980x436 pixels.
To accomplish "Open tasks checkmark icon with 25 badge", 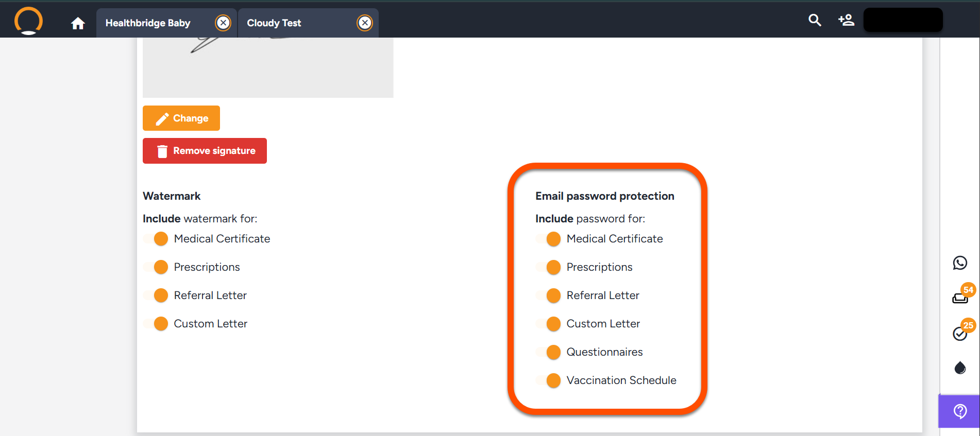I will 960,333.
